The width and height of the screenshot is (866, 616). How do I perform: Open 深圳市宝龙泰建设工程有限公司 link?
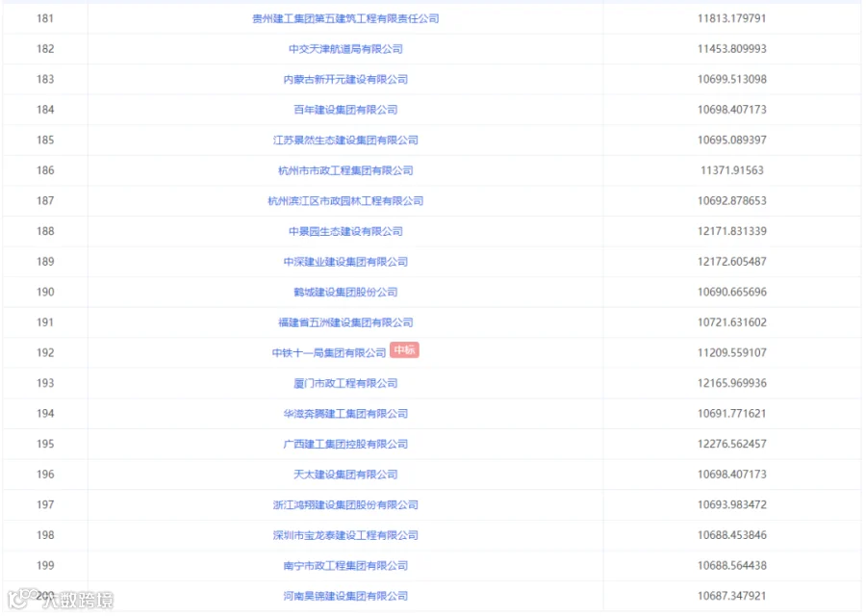(345, 535)
